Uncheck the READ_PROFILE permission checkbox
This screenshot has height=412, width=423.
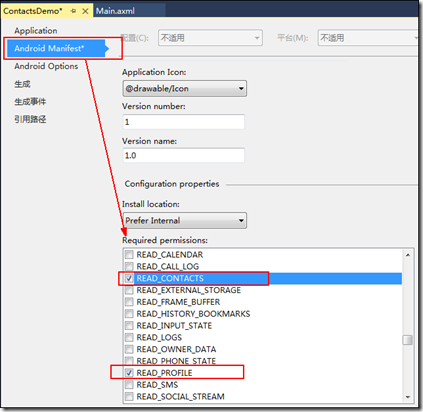click(x=129, y=373)
